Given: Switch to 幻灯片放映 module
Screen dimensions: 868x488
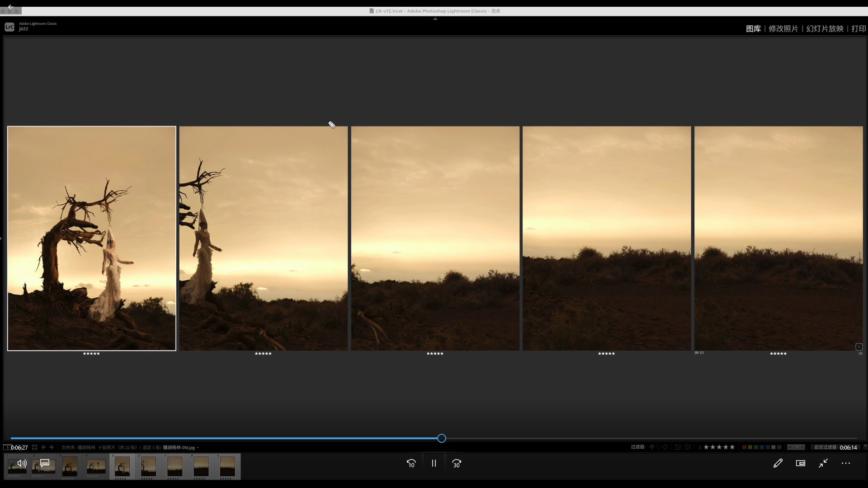Looking at the screenshot, I should click(825, 28).
